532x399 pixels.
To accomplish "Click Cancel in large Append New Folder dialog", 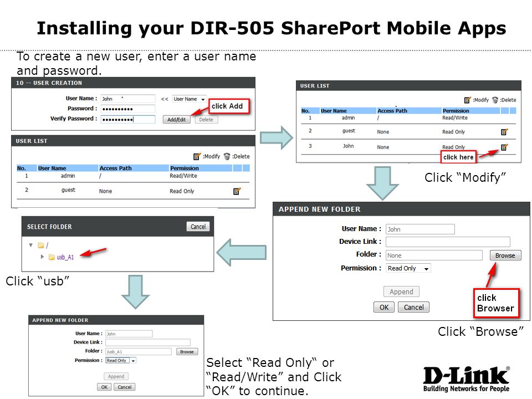I will click(x=413, y=307).
